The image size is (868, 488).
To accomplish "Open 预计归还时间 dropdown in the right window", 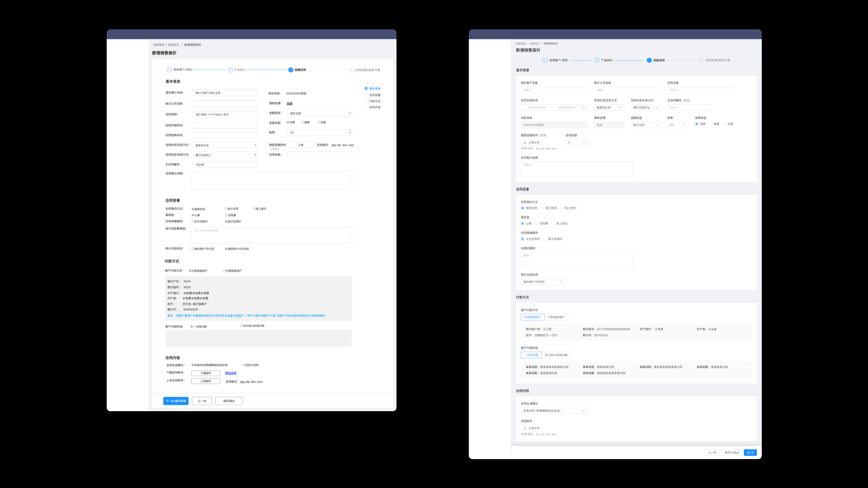I will coord(542,282).
